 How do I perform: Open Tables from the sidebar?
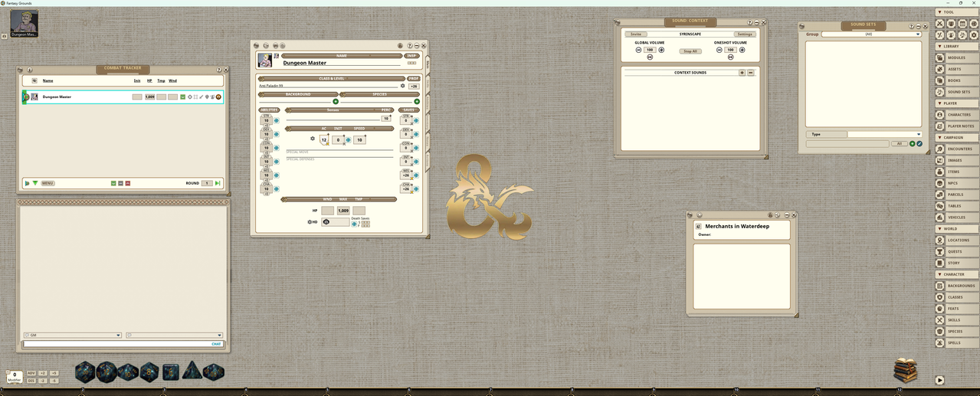point(957,206)
